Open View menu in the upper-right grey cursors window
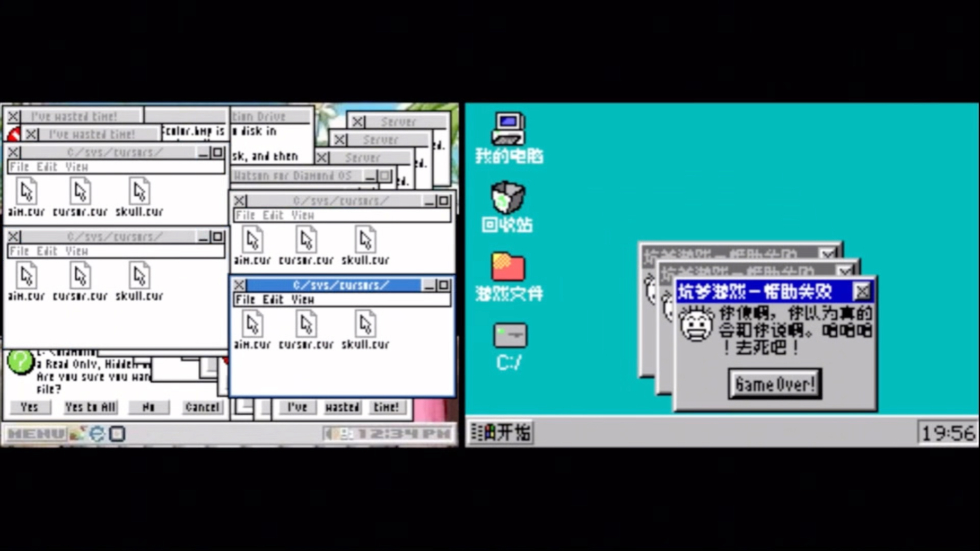This screenshot has height=551, width=980. 302,215
